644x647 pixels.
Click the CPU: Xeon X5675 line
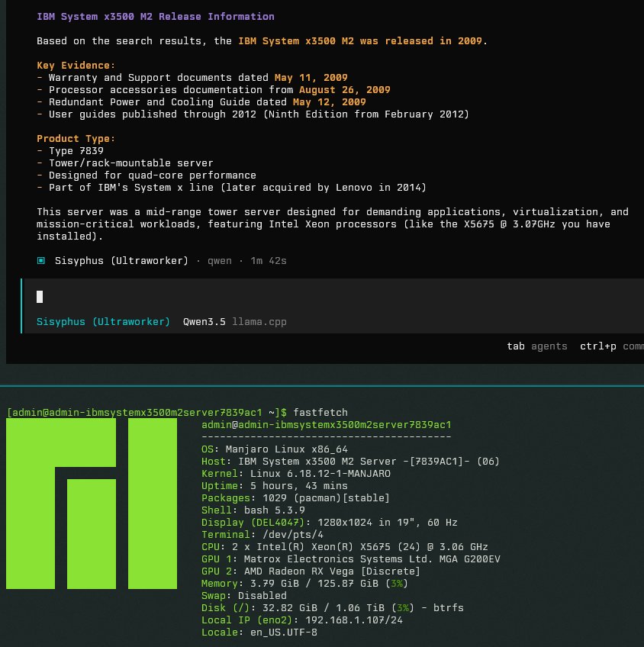344,547
